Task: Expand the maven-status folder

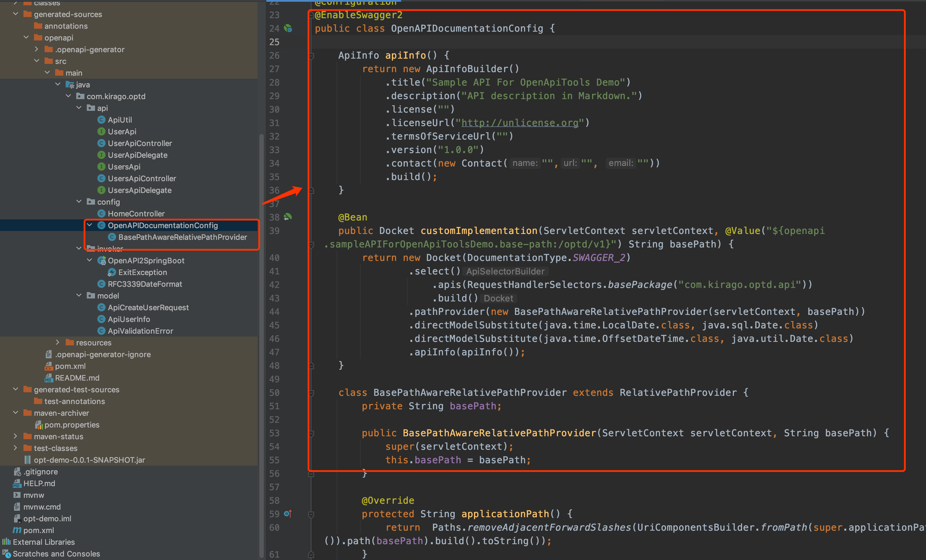Action: pyautogui.click(x=16, y=436)
